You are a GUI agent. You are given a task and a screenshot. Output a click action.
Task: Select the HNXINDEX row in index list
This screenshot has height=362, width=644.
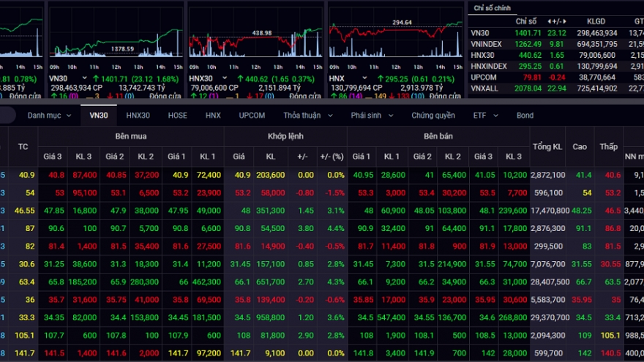[x=556, y=66]
